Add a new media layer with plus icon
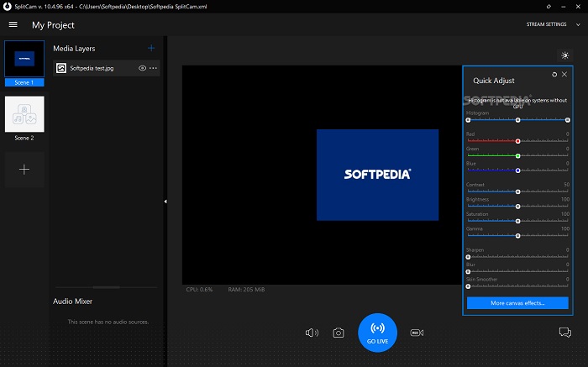The height and width of the screenshot is (367, 588). [151, 48]
